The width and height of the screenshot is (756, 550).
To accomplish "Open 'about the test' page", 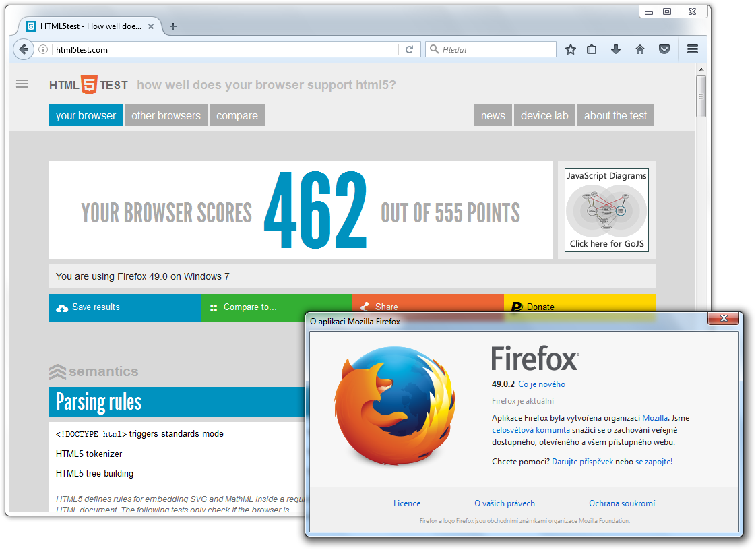I will [x=615, y=115].
